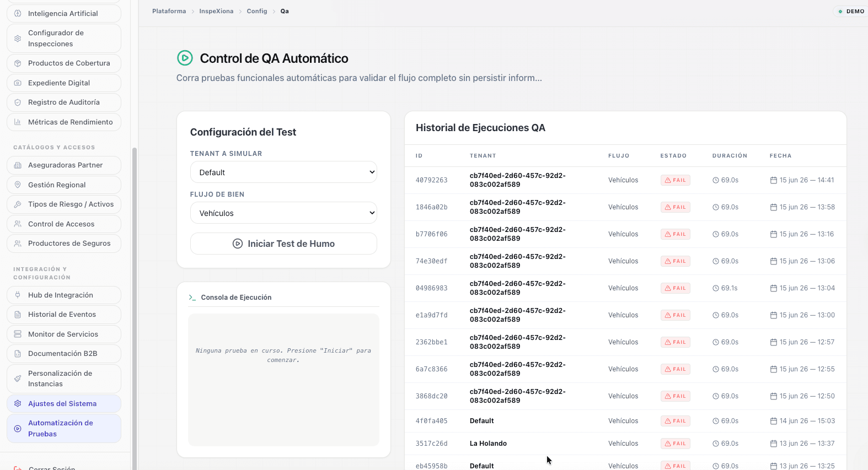The width and height of the screenshot is (868, 470).
Task: Click the green play icon beside page title
Action: click(185, 58)
